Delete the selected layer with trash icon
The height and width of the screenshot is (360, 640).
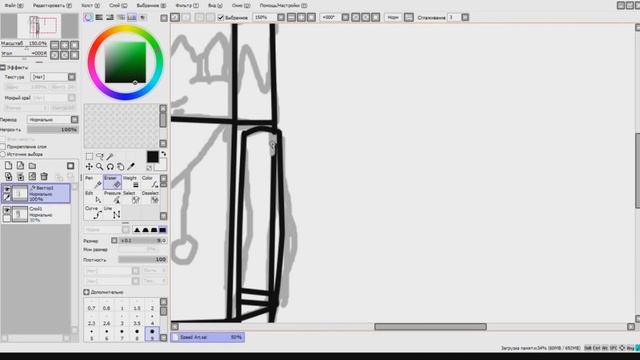(44, 177)
